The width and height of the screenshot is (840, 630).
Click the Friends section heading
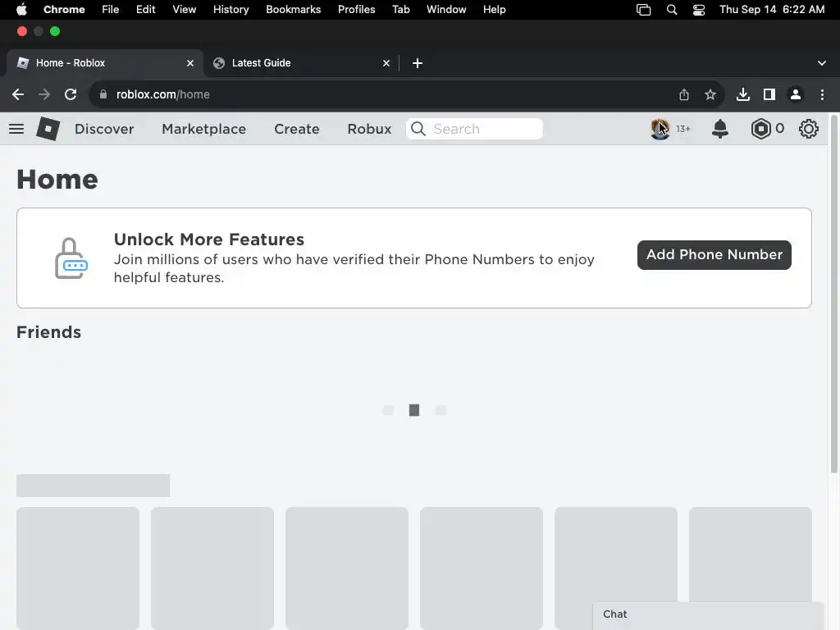coord(48,332)
